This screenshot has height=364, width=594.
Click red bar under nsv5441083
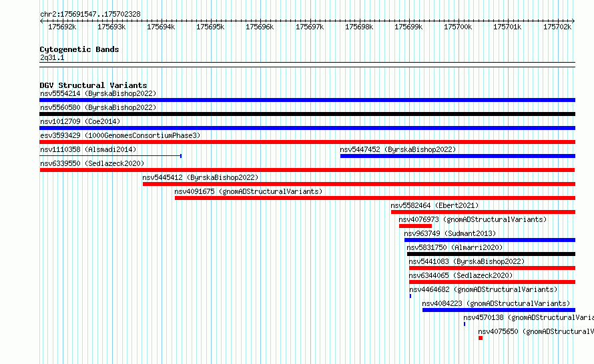click(x=492, y=268)
